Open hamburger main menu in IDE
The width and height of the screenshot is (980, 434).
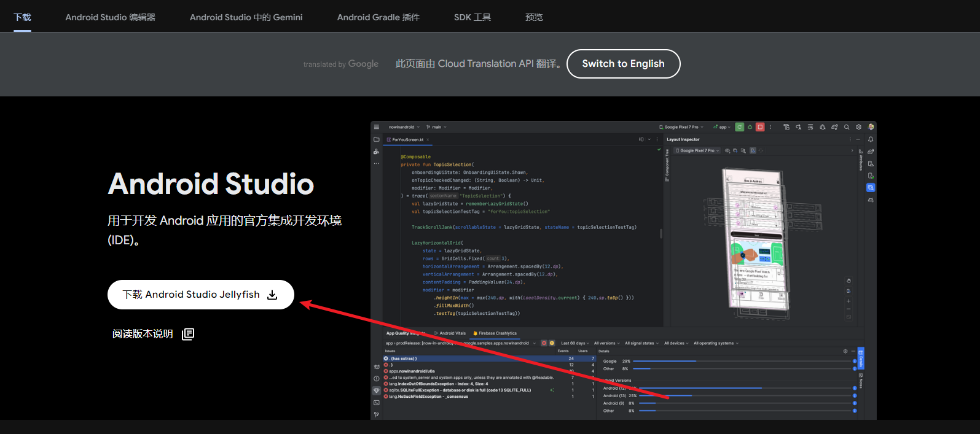tap(377, 127)
